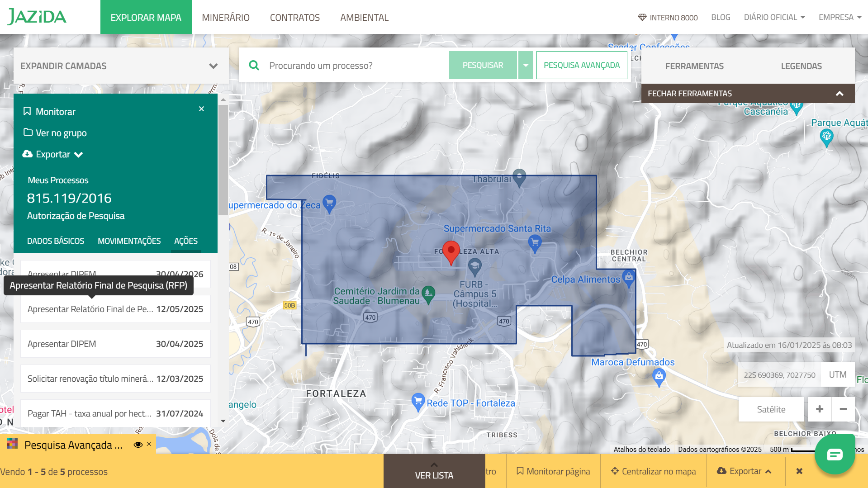Click the FURB Câmpus 5 school marker
The image size is (868, 488).
tap(474, 267)
